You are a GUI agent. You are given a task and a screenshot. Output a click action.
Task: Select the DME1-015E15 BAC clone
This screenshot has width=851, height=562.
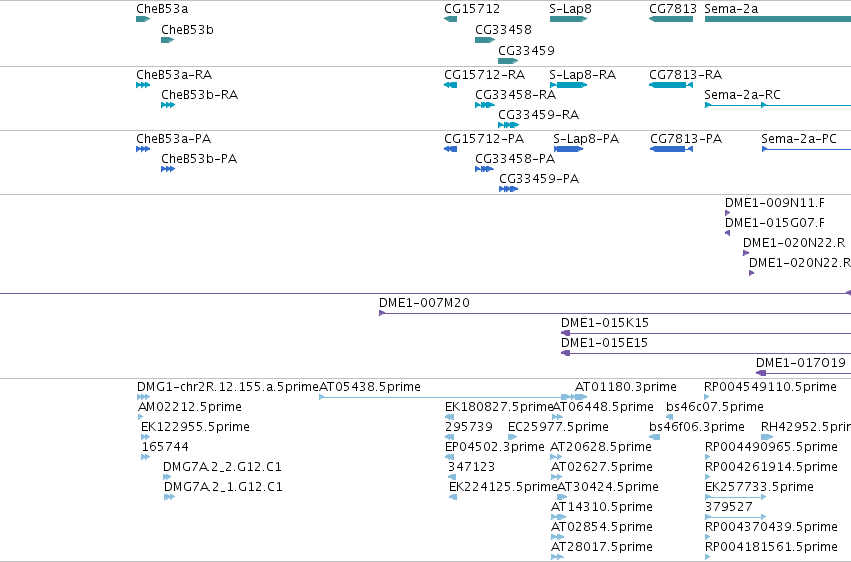706,353
